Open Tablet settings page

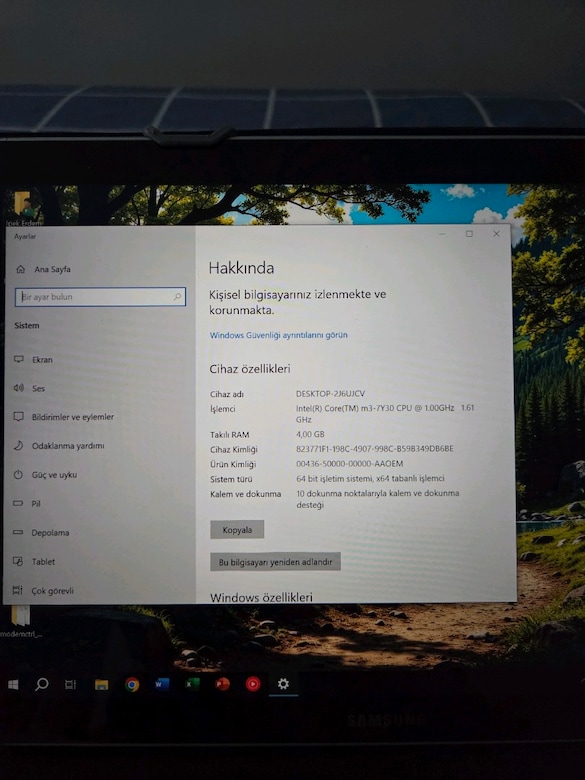(43, 561)
